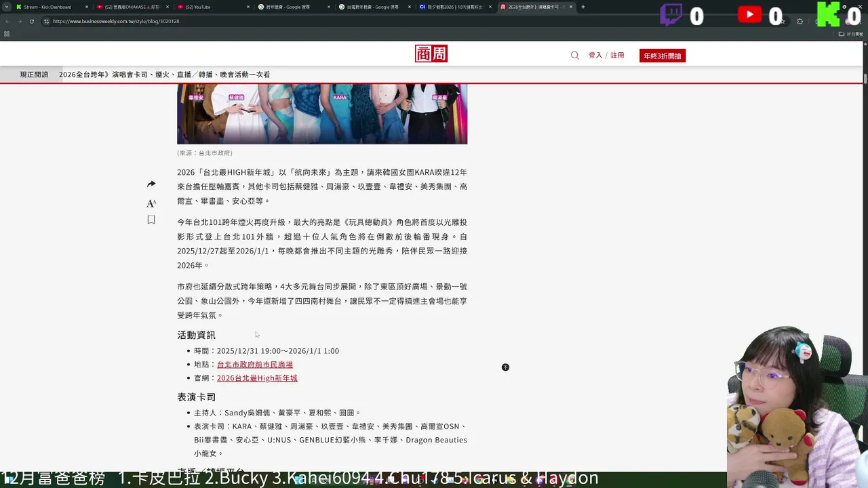The image size is (868, 488).
Task: Open 2026台北最High新年城 official site link
Action: click(257, 378)
